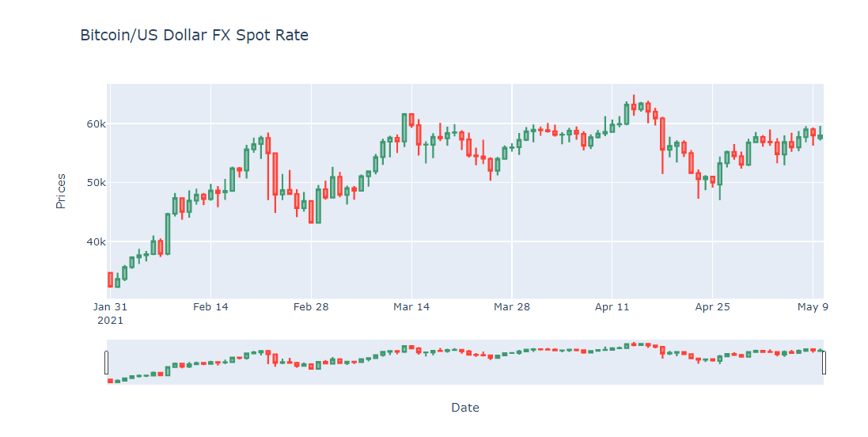Viewport: 868px width, 437px height.
Task: Click the 40k y-axis tick label
Action: (97, 242)
